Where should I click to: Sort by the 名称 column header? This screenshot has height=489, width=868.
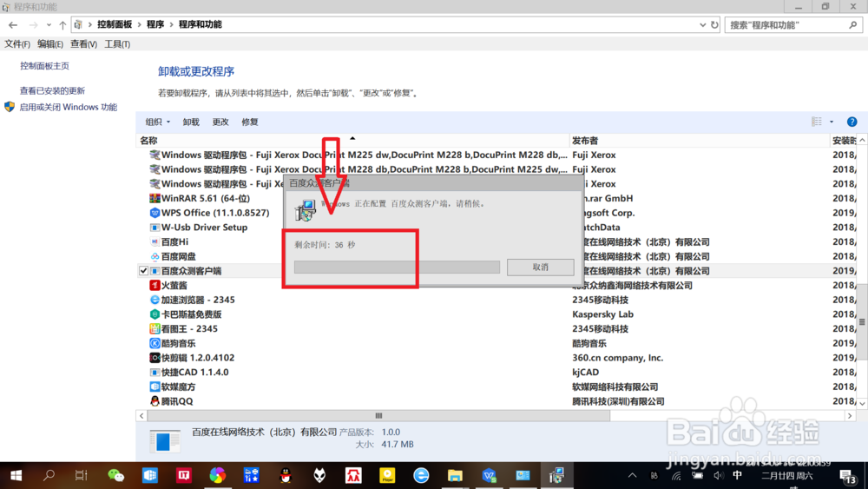352,141
